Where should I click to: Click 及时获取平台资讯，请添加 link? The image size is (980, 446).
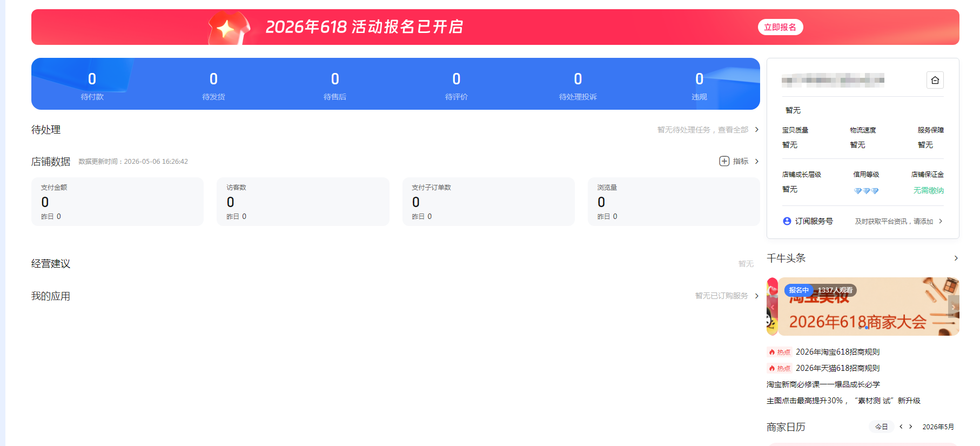[x=894, y=221]
